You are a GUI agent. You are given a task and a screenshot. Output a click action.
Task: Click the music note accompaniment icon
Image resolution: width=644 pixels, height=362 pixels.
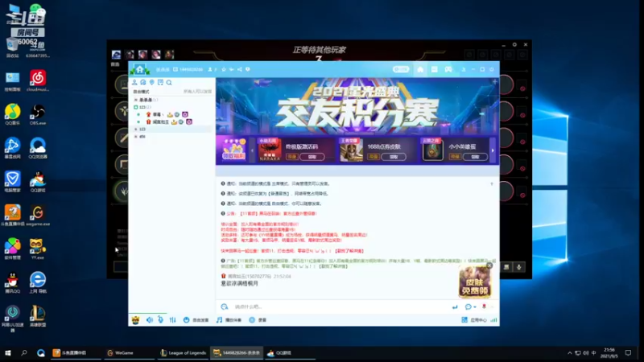click(219, 319)
